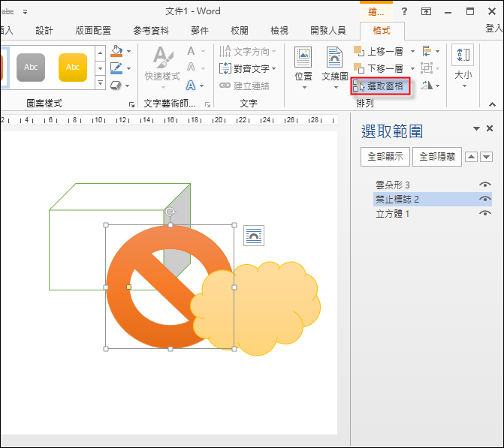Image resolution: width=504 pixels, height=448 pixels.
Task: Click the Word Help question mark icon
Action: 404,12
